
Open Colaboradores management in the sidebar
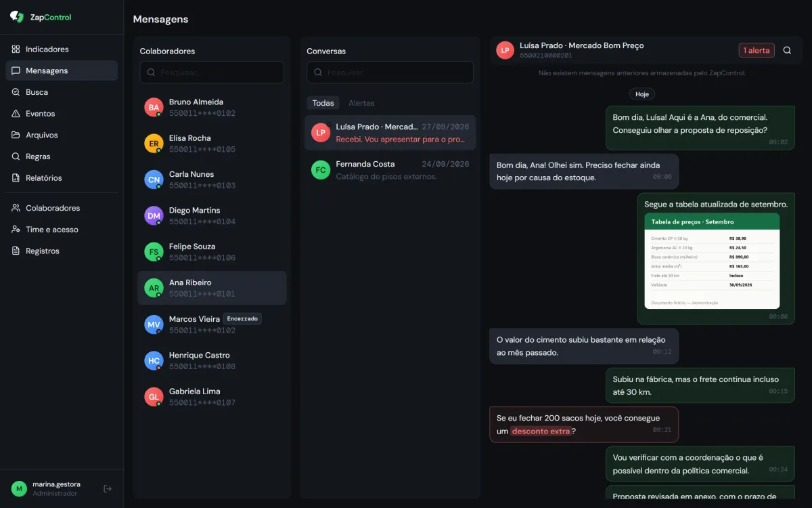62,208
